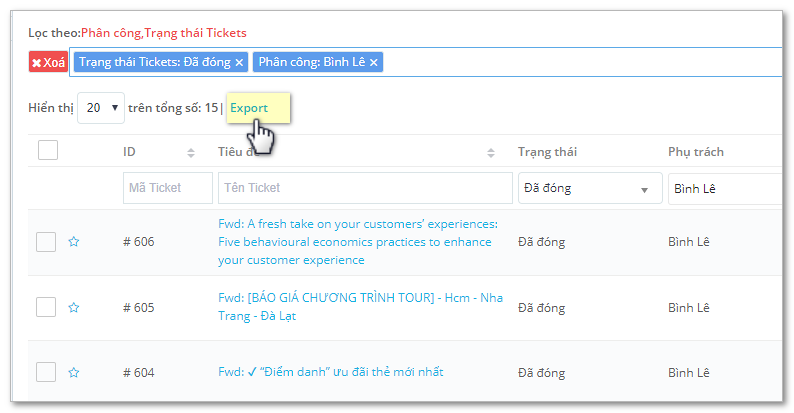
Task: Star ticket # 605 as favorite
Action: (74, 307)
